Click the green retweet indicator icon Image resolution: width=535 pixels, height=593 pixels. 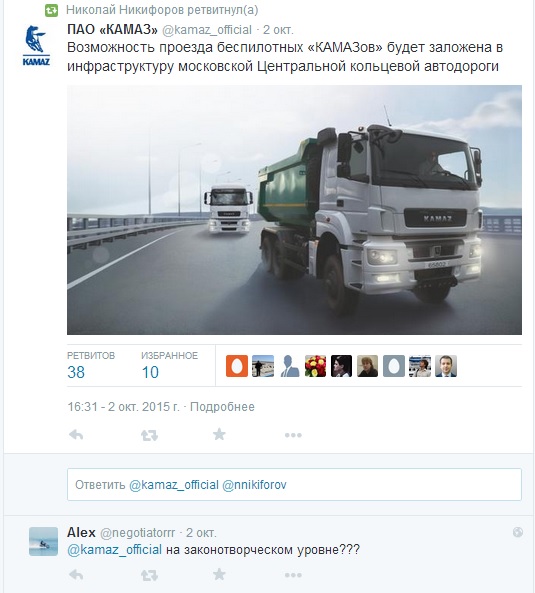click(51, 11)
